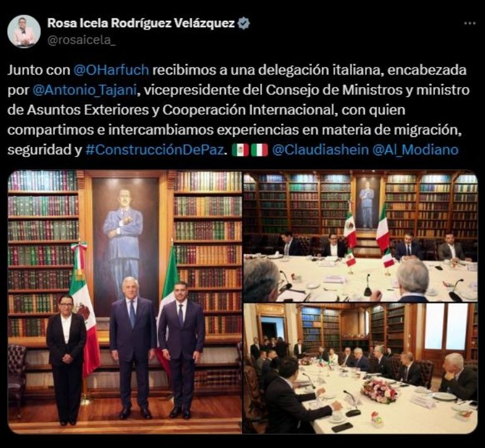Viewport: 485px width, 448px height.
Task: Open Rosa Icela Rodríguez Velázquez profile name
Action: point(141,23)
